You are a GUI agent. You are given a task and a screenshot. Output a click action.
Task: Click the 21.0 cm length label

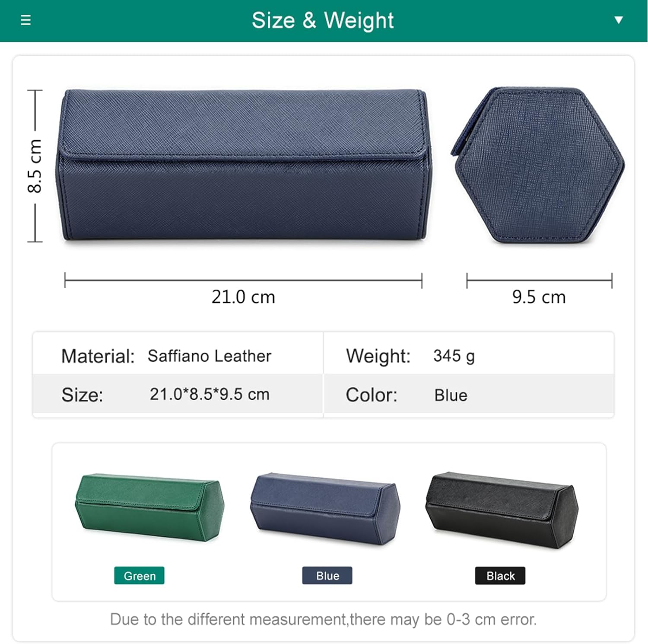click(243, 297)
